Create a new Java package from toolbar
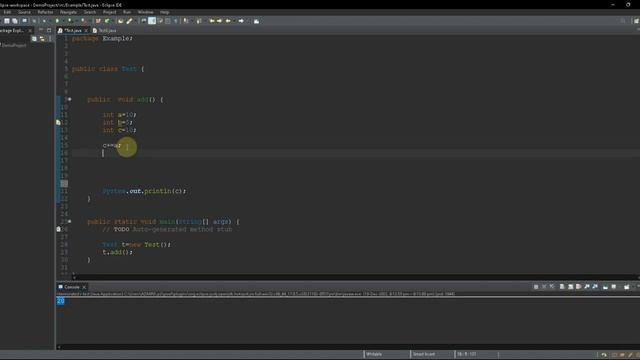The height and width of the screenshot is (360, 640). (98, 21)
